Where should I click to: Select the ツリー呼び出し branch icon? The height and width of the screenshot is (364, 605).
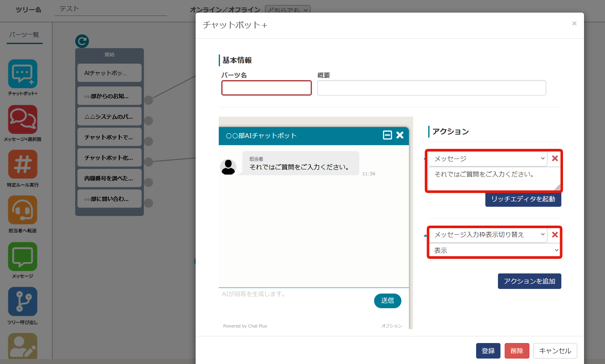tap(23, 302)
